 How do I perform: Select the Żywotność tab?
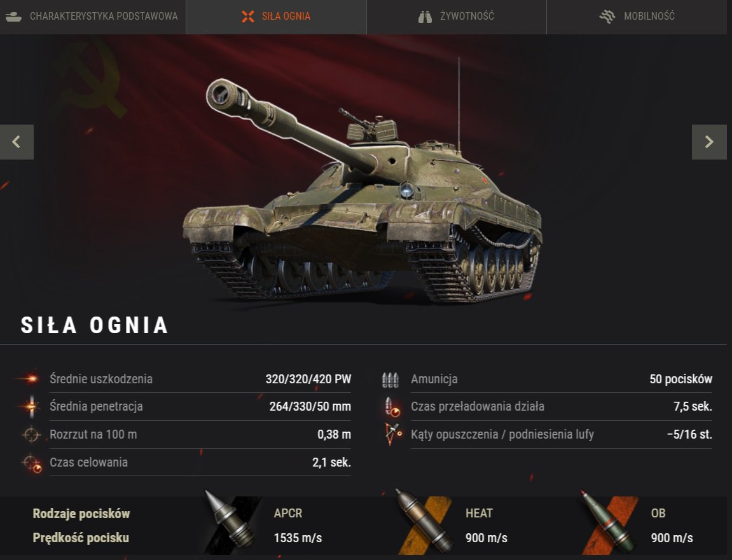[457, 17]
